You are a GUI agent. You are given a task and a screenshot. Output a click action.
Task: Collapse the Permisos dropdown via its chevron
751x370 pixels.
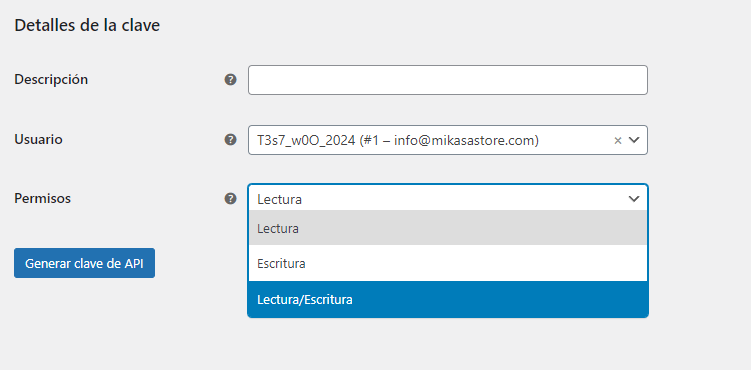(634, 199)
